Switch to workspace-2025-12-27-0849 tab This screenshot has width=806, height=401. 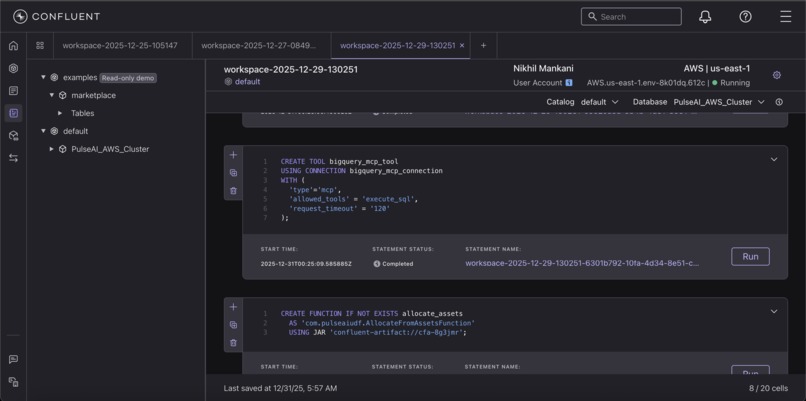click(x=259, y=45)
